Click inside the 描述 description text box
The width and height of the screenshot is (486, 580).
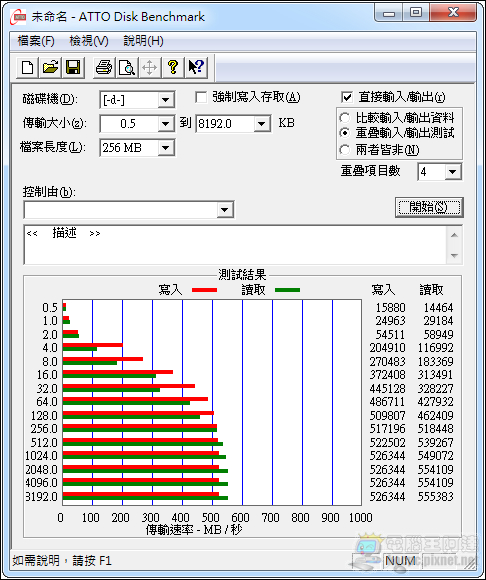pos(236,245)
